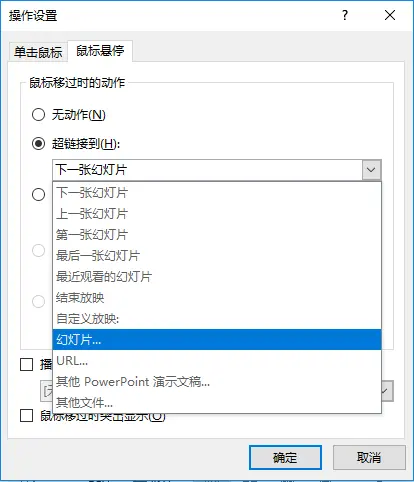Confirm with the 确定 button
The width and height of the screenshot is (414, 482).
pyautogui.click(x=285, y=458)
